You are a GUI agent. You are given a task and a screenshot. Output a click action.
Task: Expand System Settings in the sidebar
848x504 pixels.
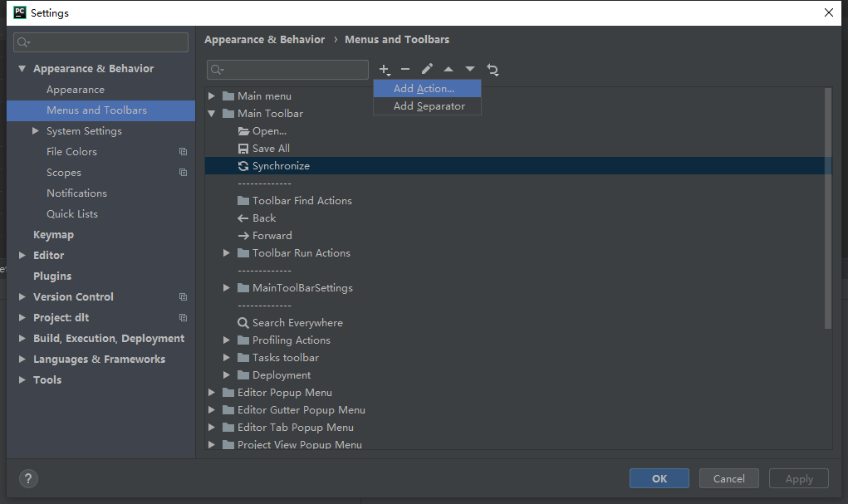click(36, 131)
